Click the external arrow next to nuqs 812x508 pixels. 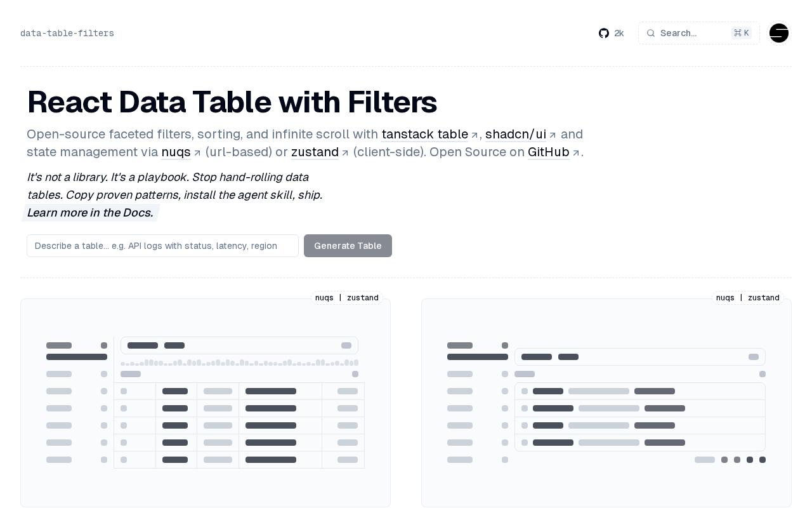click(197, 153)
